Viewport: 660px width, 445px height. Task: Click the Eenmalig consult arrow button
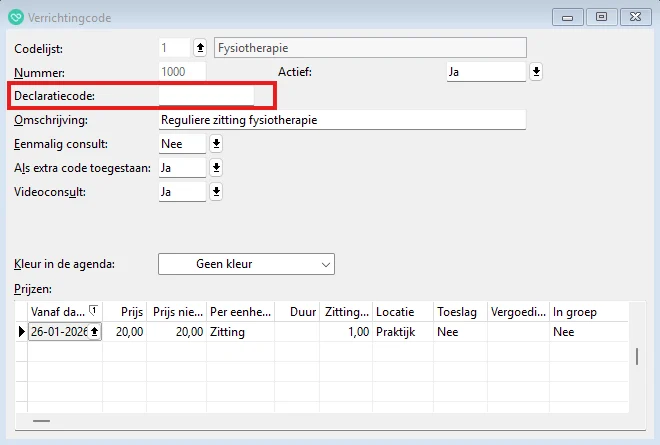click(216, 144)
